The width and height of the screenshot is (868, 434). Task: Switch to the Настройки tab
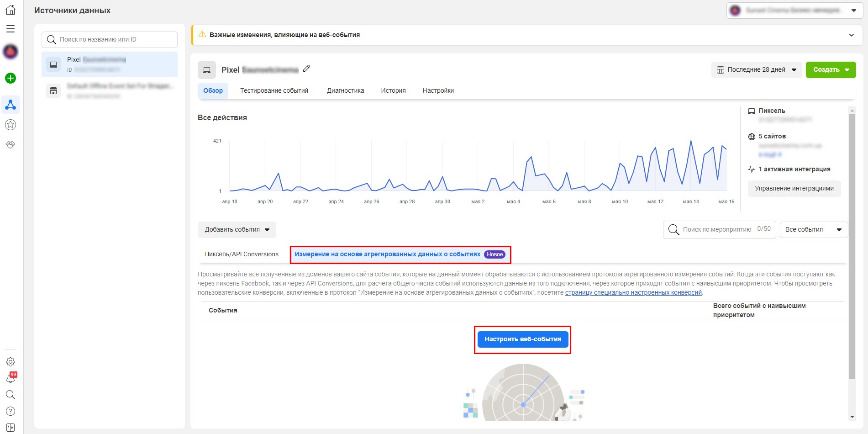pos(438,90)
